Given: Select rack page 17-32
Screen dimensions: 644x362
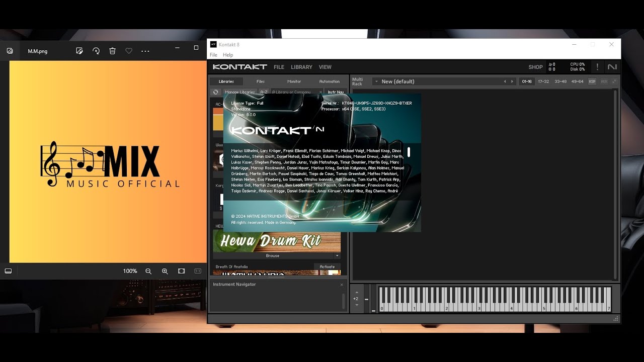Looking at the screenshot, I should (543, 81).
